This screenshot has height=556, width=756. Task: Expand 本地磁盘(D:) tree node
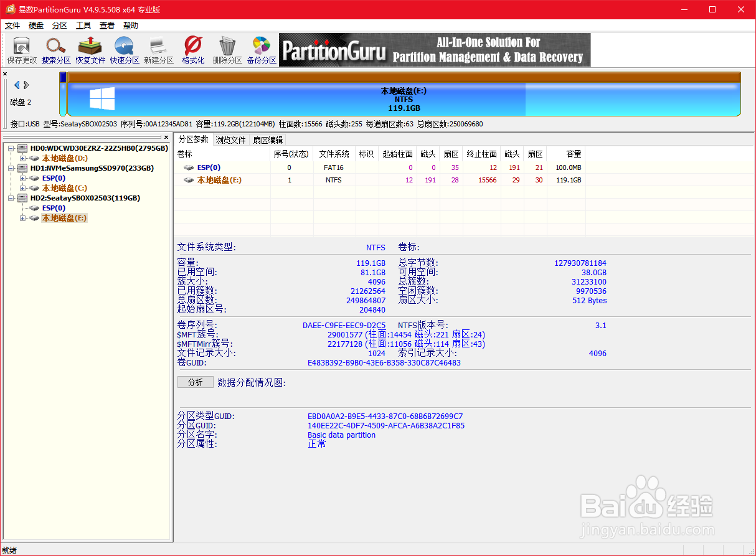point(22,158)
